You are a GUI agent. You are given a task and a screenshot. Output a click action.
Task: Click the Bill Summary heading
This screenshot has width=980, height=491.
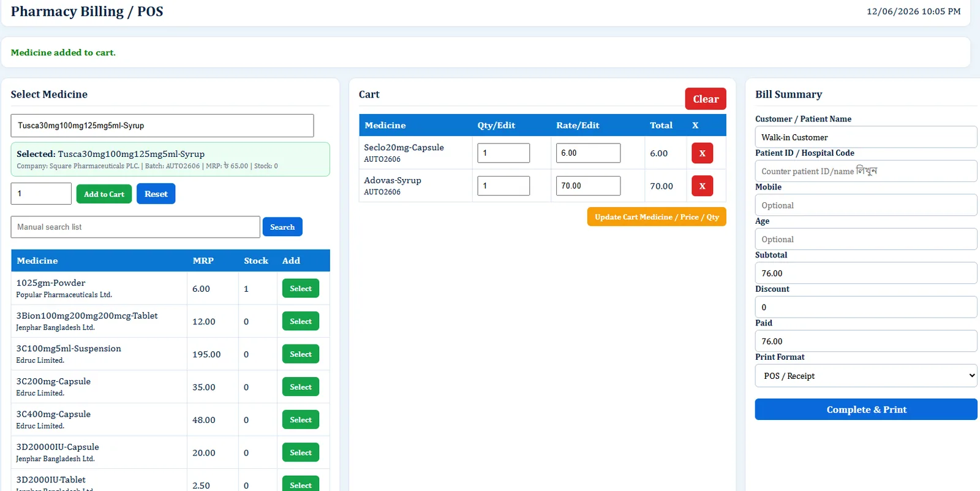[x=788, y=94]
